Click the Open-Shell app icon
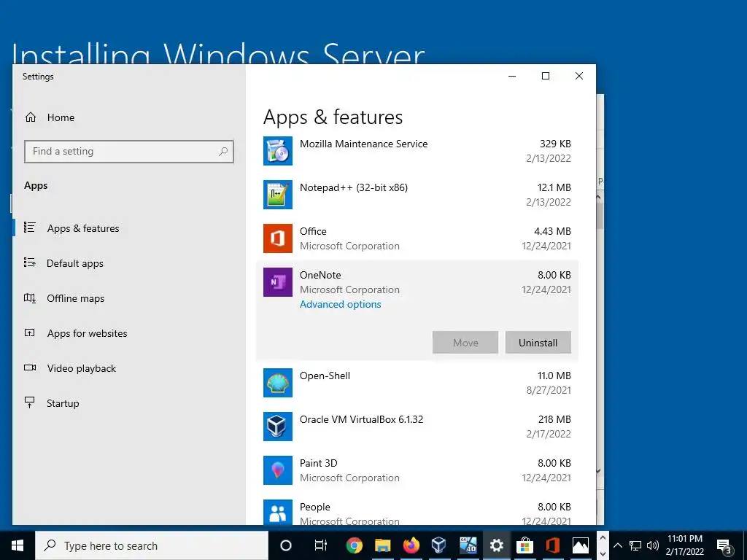The width and height of the screenshot is (747, 560). (278, 383)
